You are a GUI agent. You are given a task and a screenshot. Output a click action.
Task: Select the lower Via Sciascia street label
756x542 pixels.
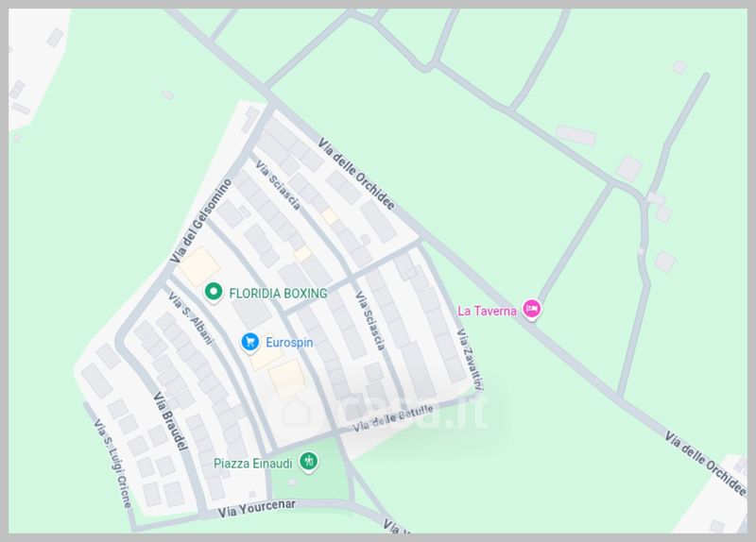click(370, 320)
